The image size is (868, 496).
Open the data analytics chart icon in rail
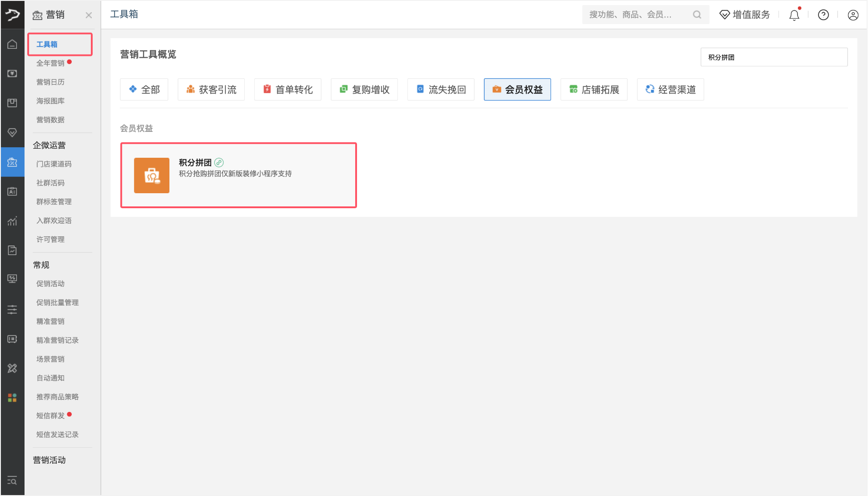point(12,221)
